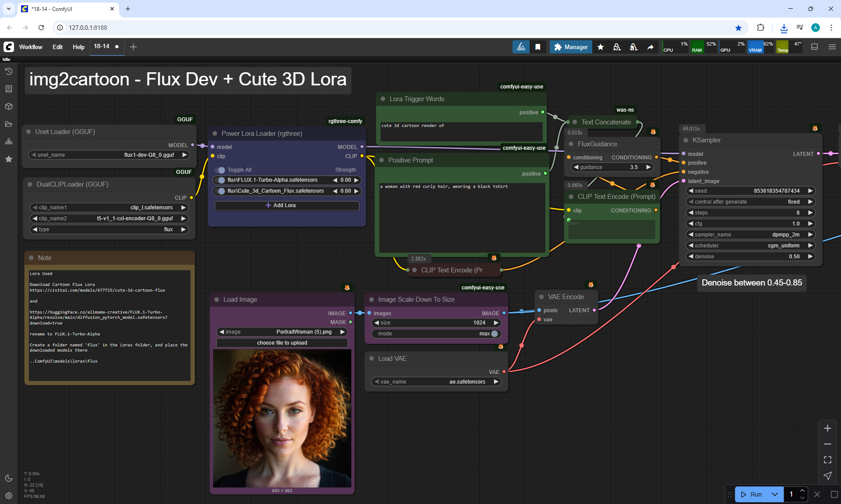
Task: Open the sampler_name dpmpp_2m dropdown
Action: click(750, 235)
